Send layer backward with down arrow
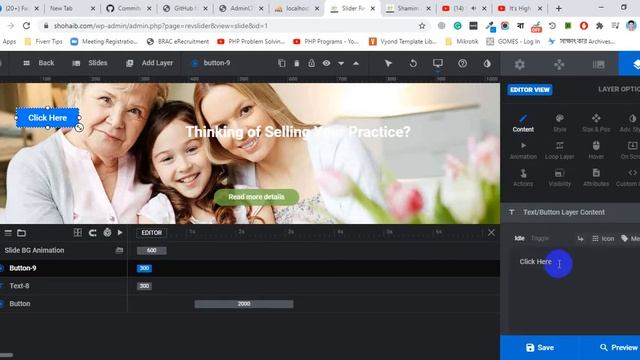Viewport: 640px width, 360px height. click(x=341, y=64)
